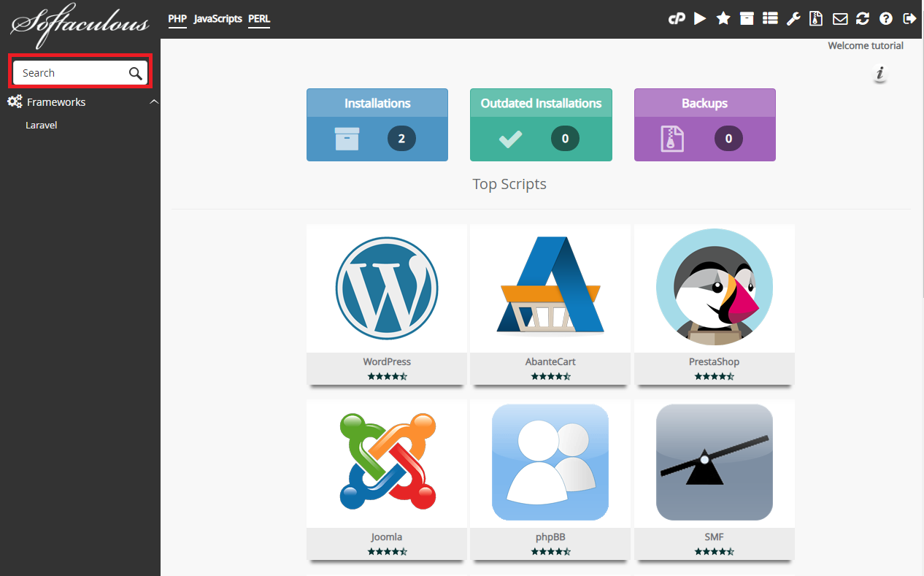This screenshot has width=924, height=576.
Task: Open the Installations tile
Action: tap(377, 125)
